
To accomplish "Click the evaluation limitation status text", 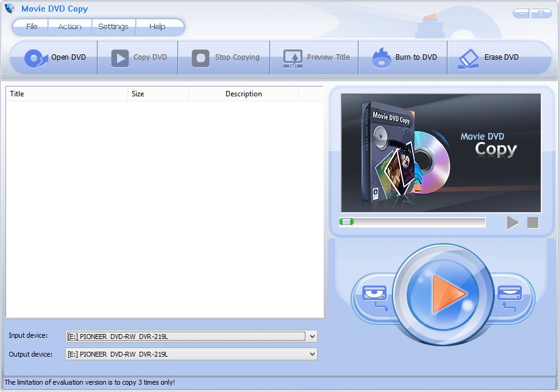I will tap(90, 382).
